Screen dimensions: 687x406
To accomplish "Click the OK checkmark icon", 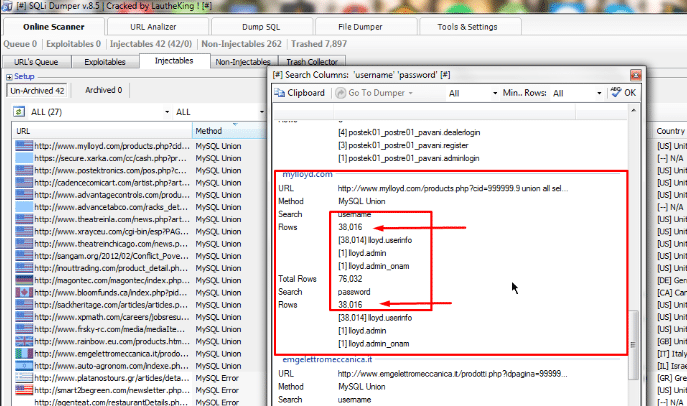I will coord(616,92).
